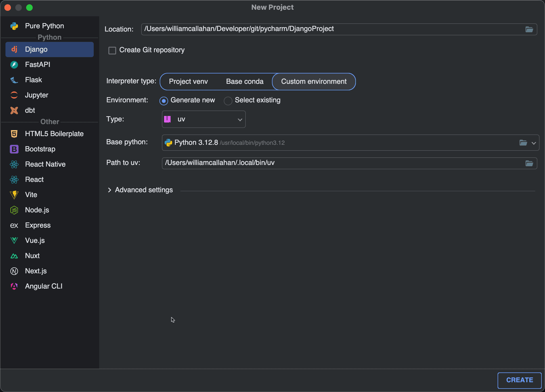Select the Pure Python project type icon
This screenshot has width=545, height=392.
coord(14,26)
